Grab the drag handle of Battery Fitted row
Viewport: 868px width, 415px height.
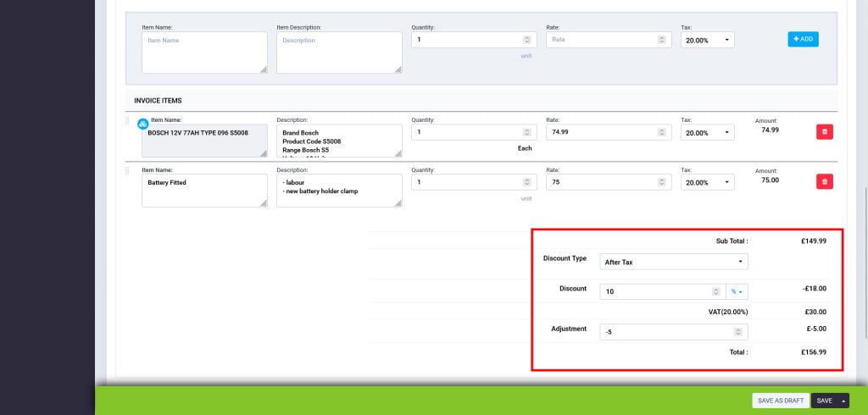click(x=127, y=170)
